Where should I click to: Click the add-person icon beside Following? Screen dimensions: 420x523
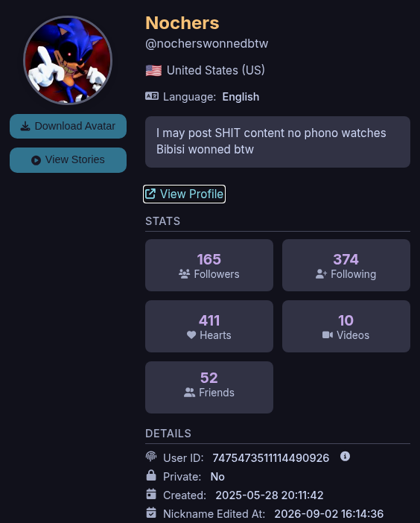coord(322,274)
